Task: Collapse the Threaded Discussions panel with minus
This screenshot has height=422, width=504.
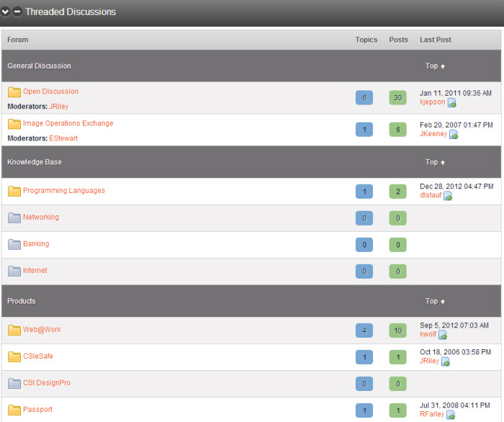Action: [17, 12]
